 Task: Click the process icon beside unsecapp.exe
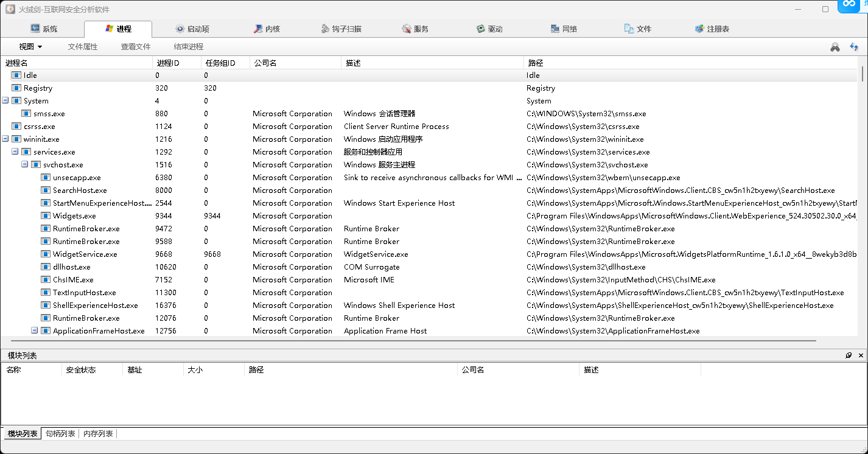[45, 178]
